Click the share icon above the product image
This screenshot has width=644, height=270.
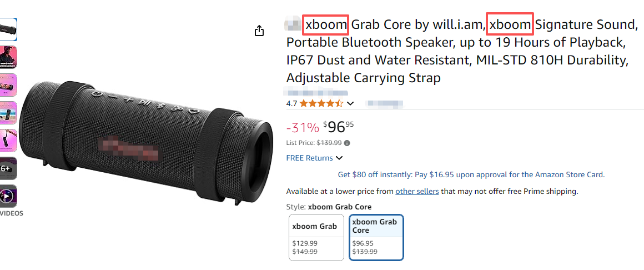coord(259,31)
